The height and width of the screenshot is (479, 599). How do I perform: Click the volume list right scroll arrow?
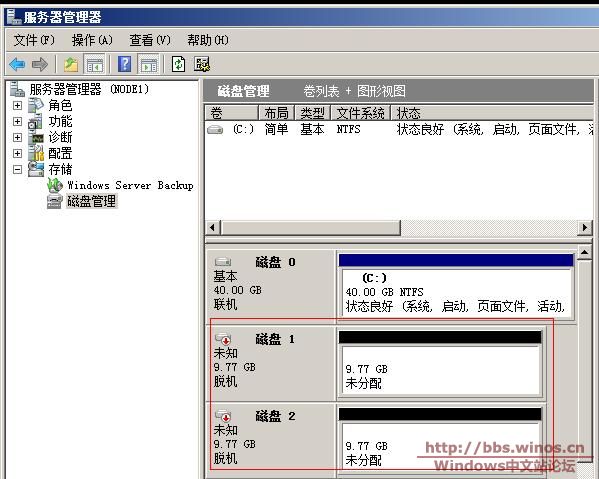[x=584, y=228]
